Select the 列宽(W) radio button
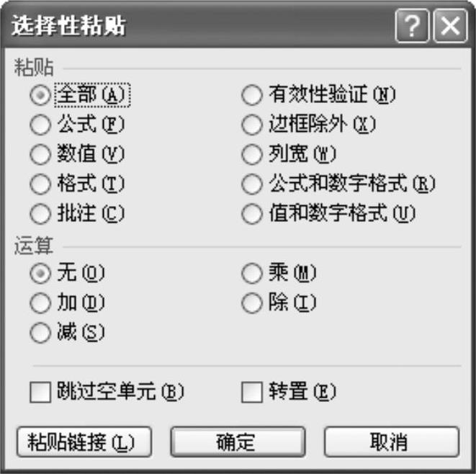Viewport: 476px width, 474px height. click(251, 154)
